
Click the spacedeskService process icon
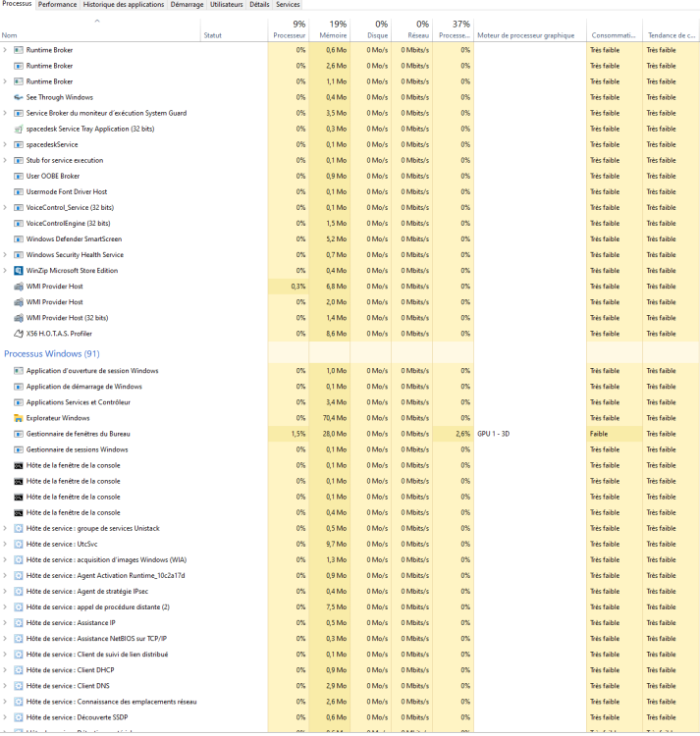point(19,144)
